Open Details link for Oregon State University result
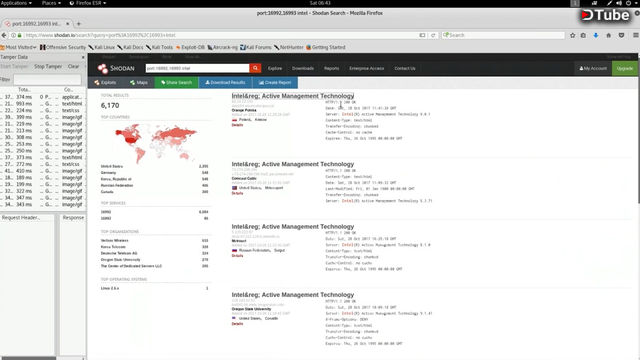The height and width of the screenshot is (360, 640). click(x=237, y=324)
